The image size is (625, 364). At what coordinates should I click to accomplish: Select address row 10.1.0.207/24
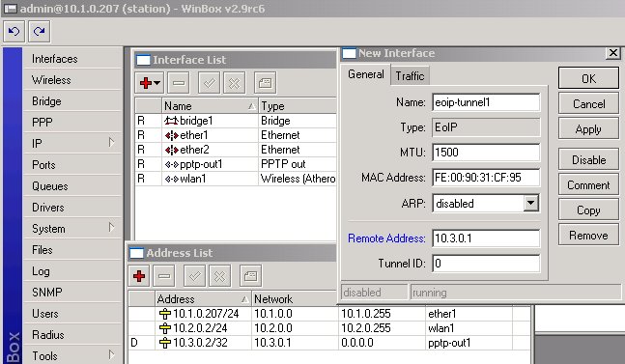tap(329, 314)
